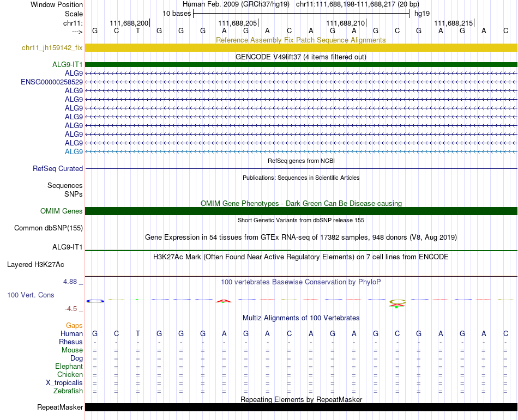Viewport: 518px width, 420px height.
Task: Open the Short Genetic Variants dbSNP 155 title
Action: click(301, 220)
